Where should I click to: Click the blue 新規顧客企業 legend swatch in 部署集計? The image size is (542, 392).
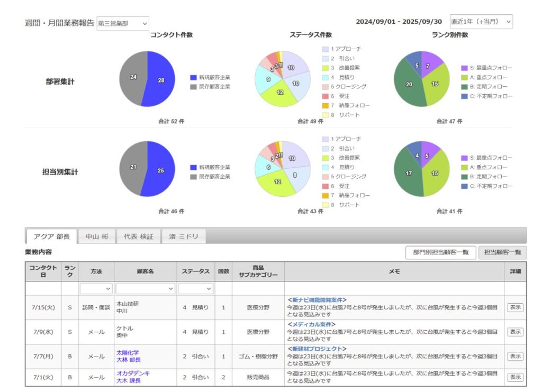click(193, 77)
